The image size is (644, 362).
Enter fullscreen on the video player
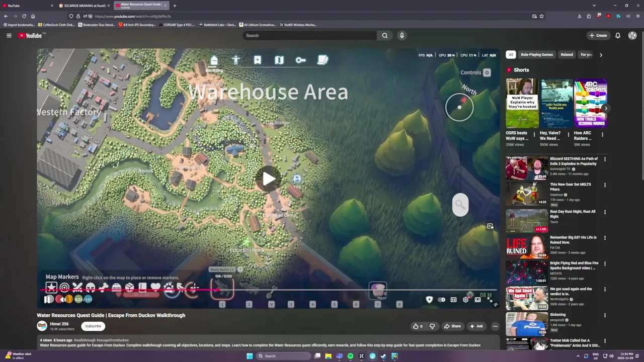point(490,300)
